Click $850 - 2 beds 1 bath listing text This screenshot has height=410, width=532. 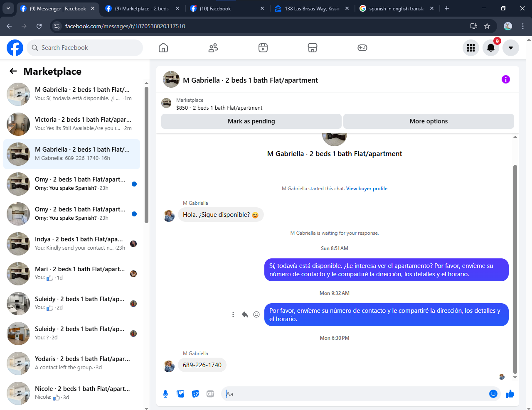point(219,108)
